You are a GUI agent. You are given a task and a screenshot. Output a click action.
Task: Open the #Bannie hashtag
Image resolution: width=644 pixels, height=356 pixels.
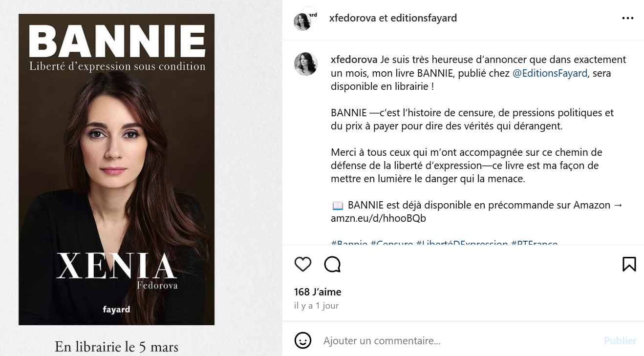tap(349, 243)
